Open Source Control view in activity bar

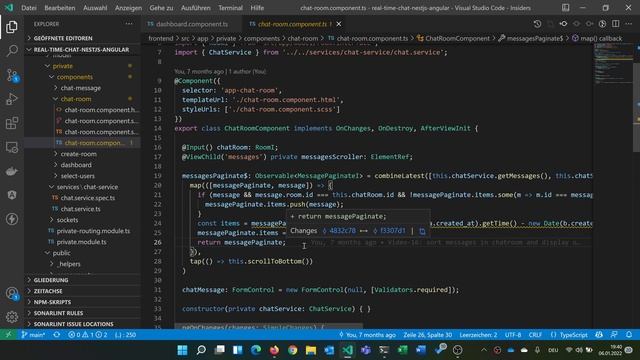coord(12,75)
